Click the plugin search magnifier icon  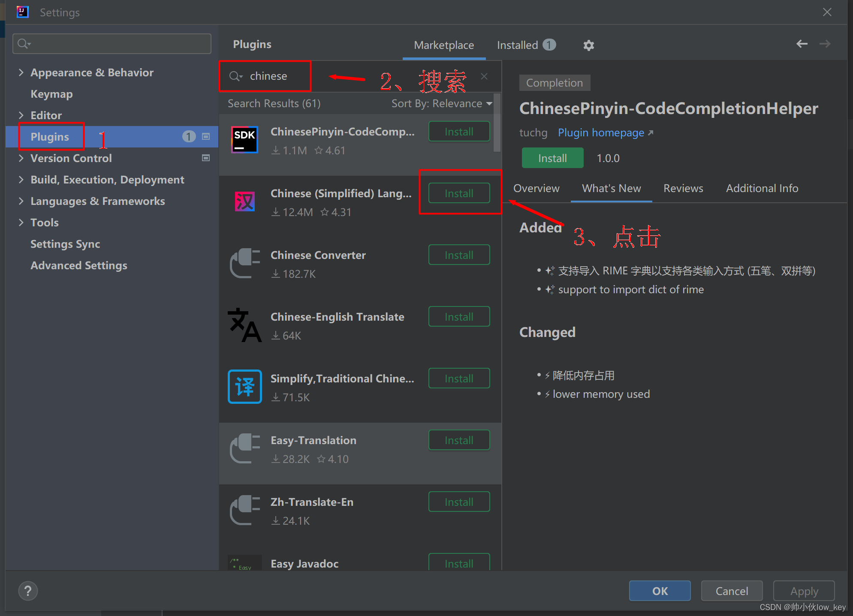pos(235,76)
